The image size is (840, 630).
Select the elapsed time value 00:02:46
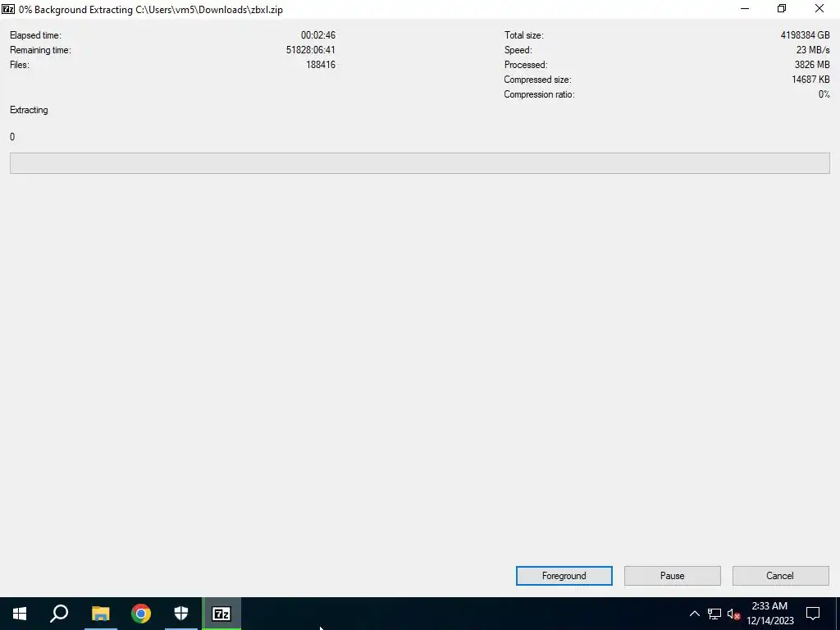click(317, 35)
